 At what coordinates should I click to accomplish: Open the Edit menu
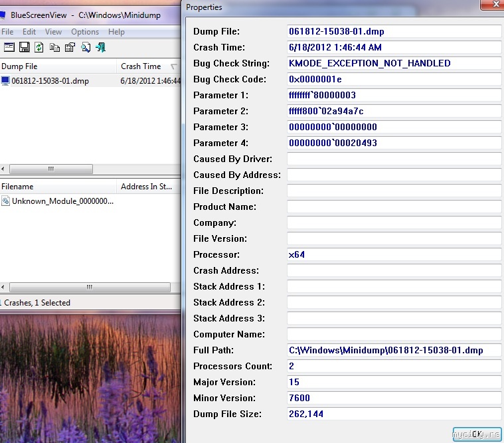point(29,32)
